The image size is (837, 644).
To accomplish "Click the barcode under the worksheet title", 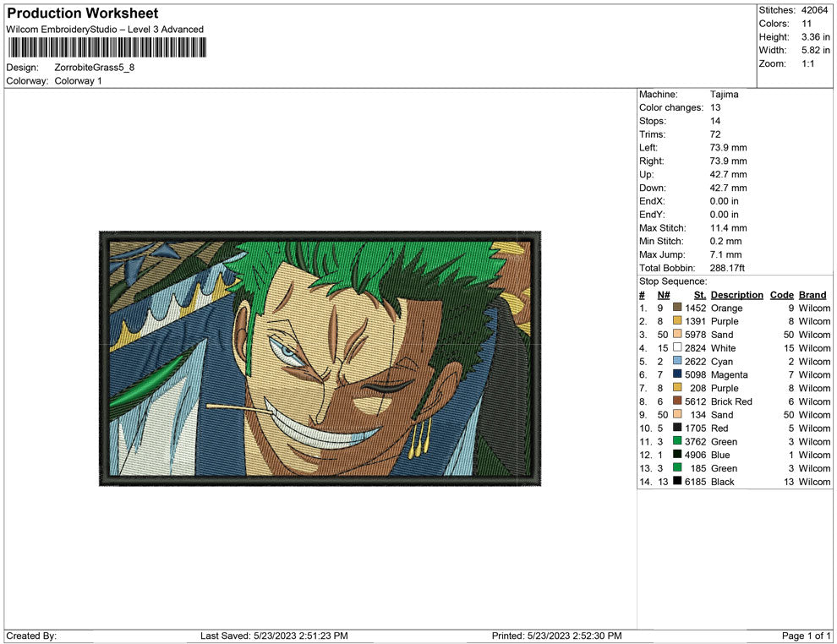I will pos(107,47).
